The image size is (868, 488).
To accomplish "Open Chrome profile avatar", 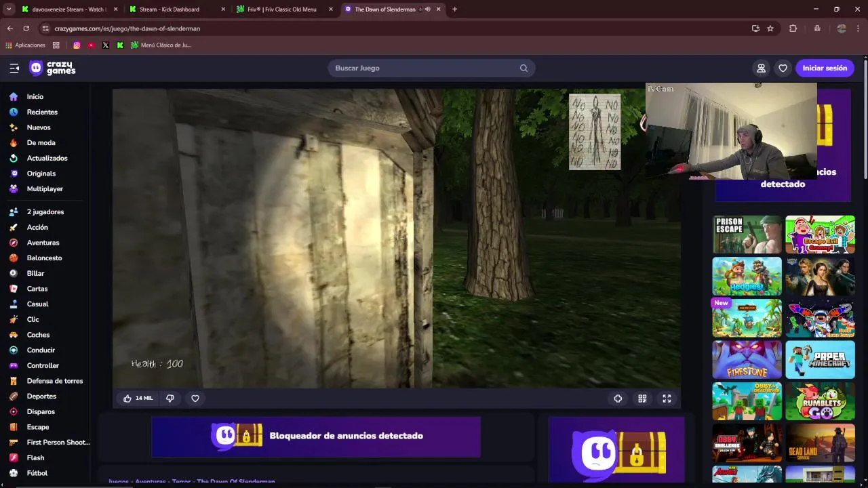I will coord(842,28).
